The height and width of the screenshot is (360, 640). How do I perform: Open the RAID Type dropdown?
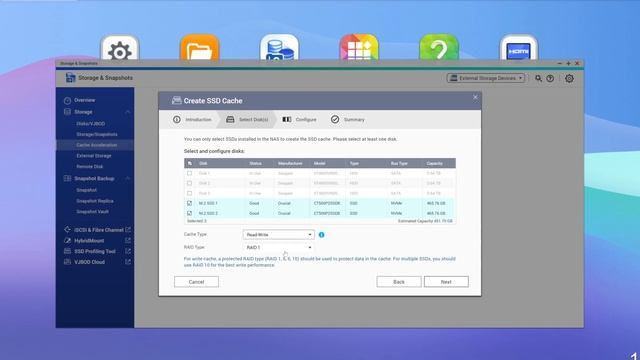point(278,247)
